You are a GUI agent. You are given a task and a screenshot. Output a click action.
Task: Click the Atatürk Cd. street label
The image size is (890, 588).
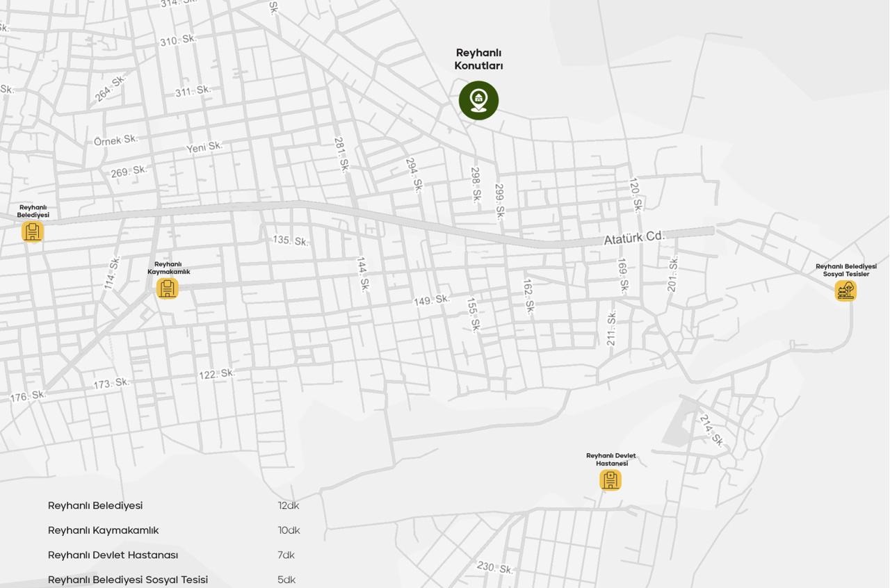pyautogui.click(x=634, y=238)
